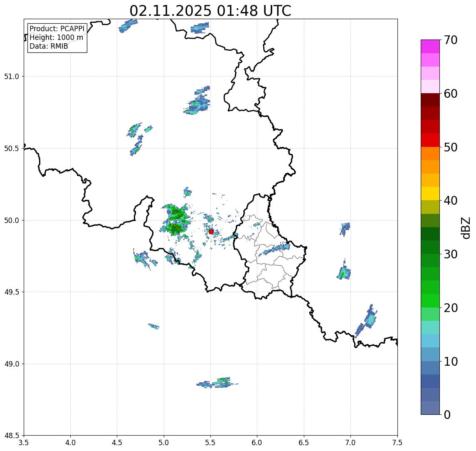This screenshot has height=451, width=476.
Task: Click the title "02.11.2025 01:48 UTC"
Action: [210, 11]
